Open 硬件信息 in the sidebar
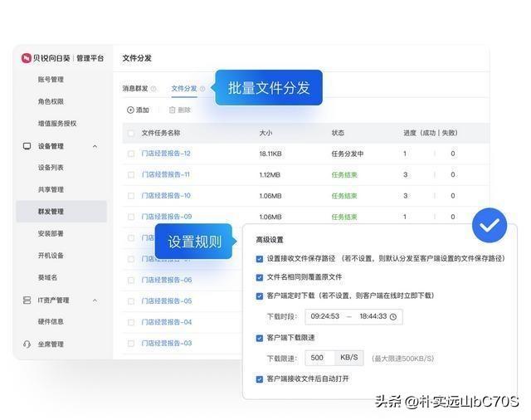Screen dimensions: 531x420 click(51, 321)
